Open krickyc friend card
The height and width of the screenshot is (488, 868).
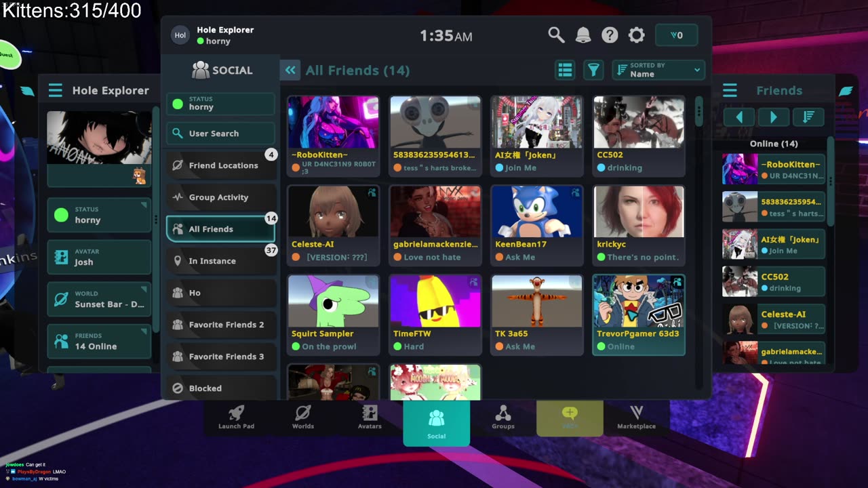(639, 225)
